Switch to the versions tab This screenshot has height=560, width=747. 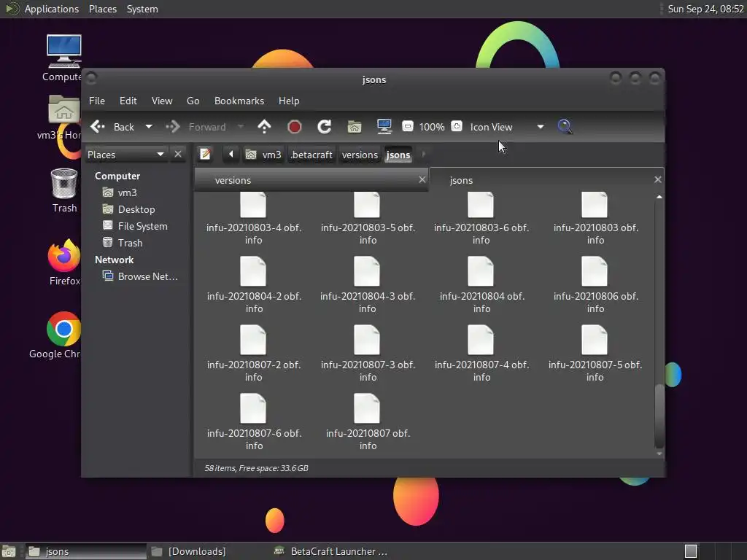pyautogui.click(x=233, y=180)
